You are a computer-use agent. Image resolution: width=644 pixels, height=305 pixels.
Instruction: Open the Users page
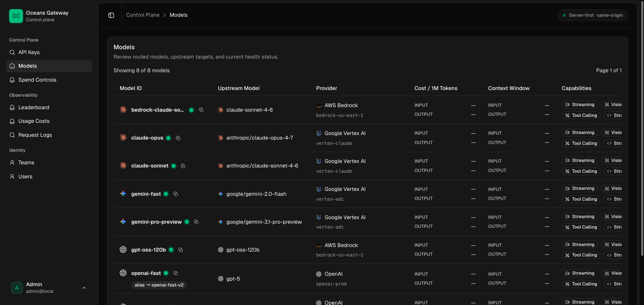pyautogui.click(x=49, y=177)
